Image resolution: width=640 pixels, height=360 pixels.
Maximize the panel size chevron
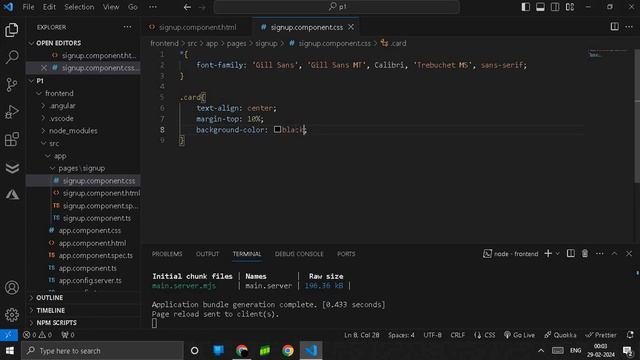pyautogui.click(x=614, y=253)
